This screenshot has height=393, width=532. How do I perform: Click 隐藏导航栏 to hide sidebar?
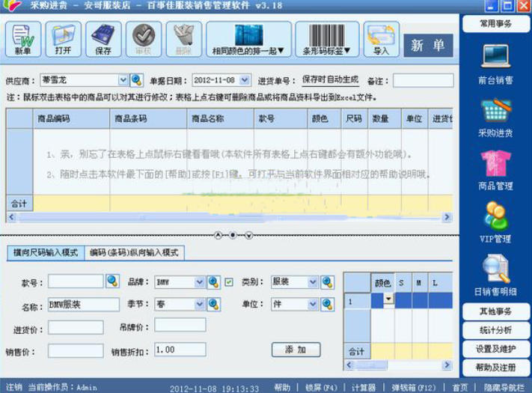tap(504, 387)
